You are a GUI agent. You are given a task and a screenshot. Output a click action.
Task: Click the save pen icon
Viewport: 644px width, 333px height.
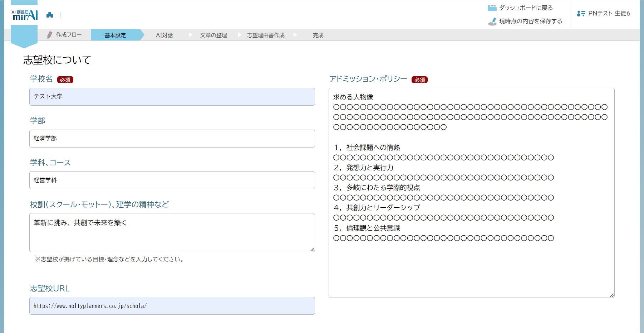point(492,21)
